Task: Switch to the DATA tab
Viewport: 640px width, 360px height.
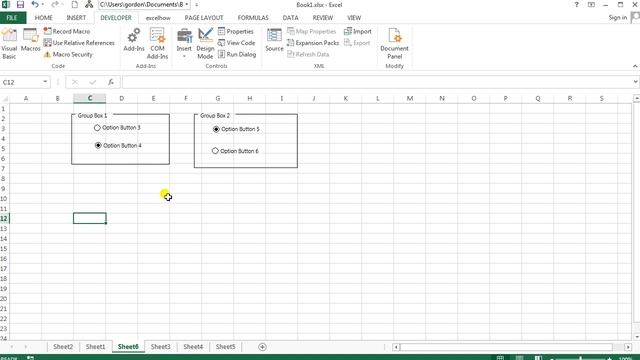Action: click(x=290, y=18)
